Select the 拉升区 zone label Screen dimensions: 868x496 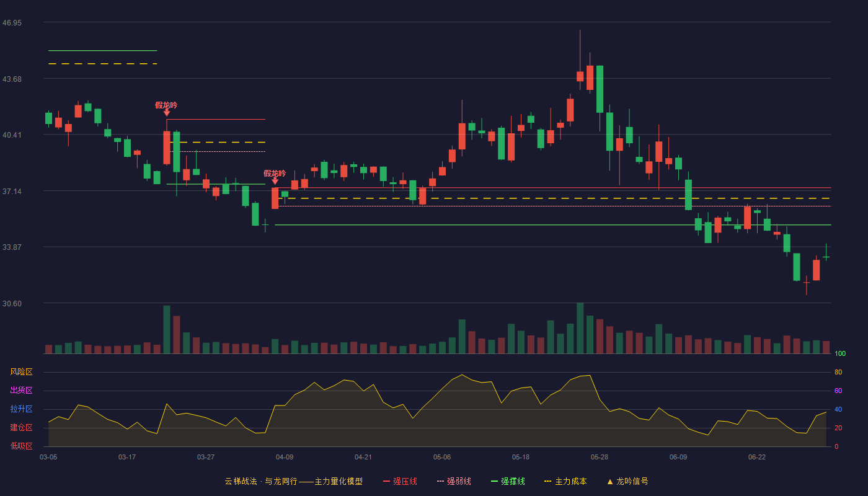(x=21, y=409)
